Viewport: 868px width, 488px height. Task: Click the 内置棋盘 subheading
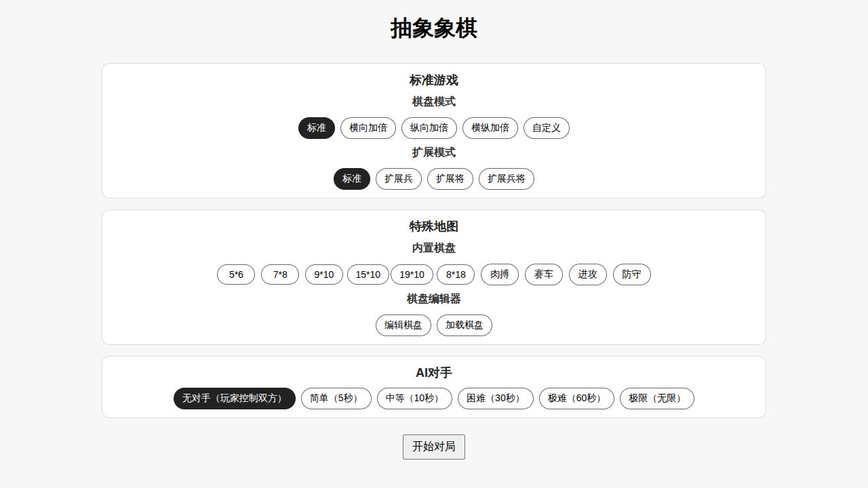pos(434,248)
